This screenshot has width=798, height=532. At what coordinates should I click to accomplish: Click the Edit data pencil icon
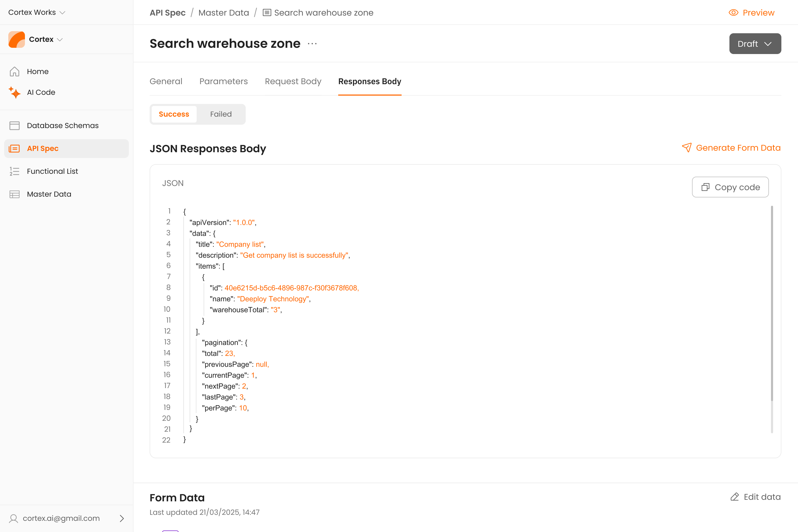(735, 497)
